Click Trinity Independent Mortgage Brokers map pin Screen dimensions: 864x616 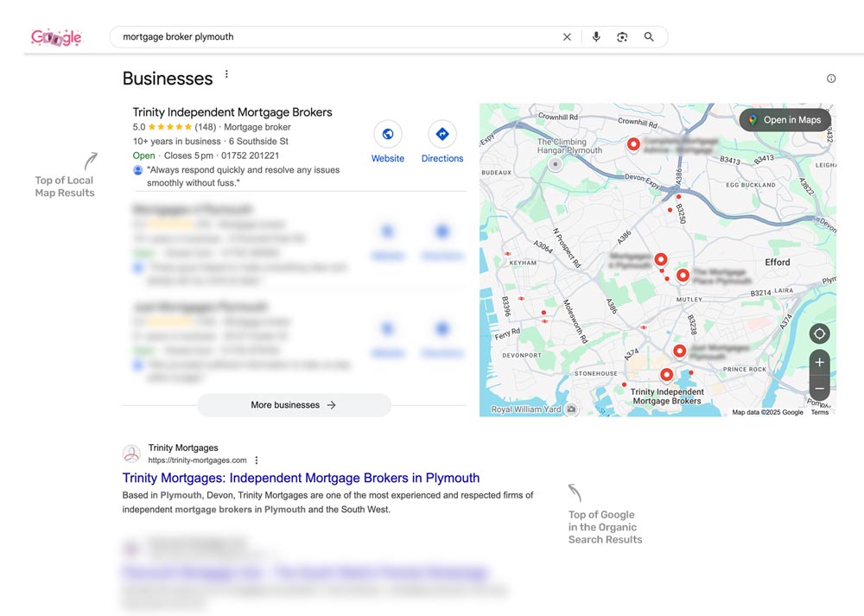tap(666, 375)
